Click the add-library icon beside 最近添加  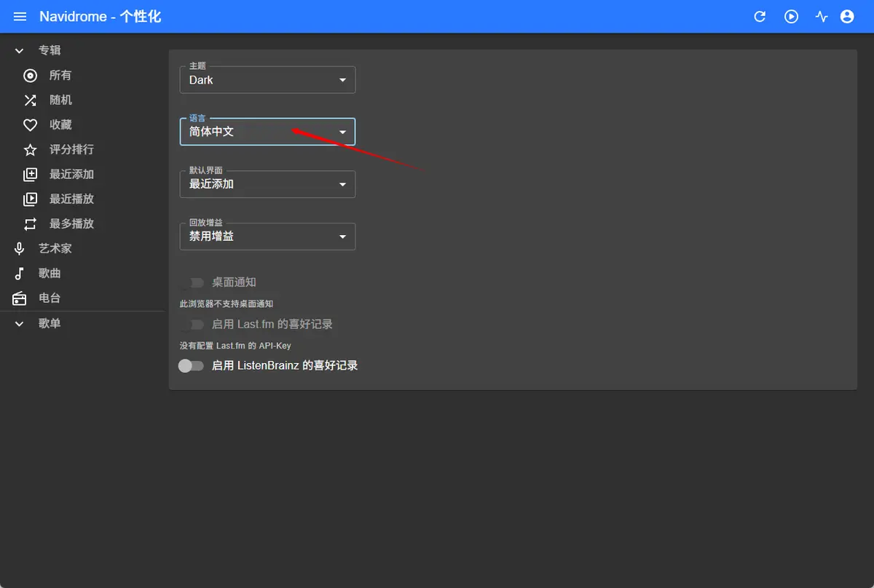pyautogui.click(x=30, y=175)
